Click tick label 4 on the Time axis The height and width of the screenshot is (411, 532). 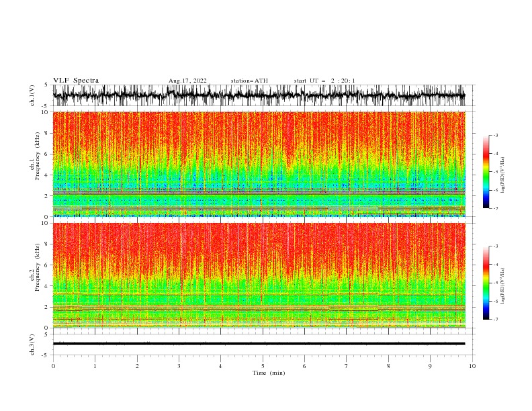pos(220,366)
